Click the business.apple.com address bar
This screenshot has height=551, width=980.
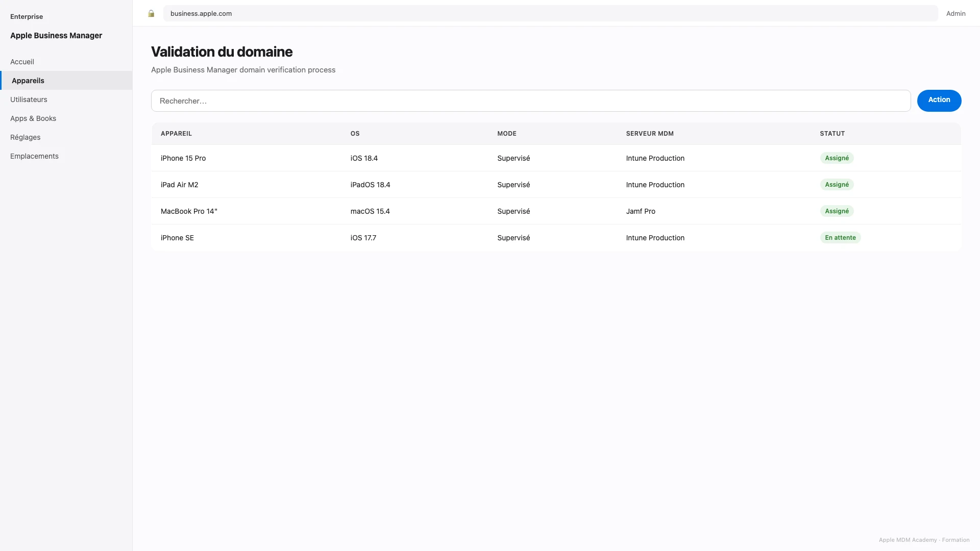coord(550,13)
